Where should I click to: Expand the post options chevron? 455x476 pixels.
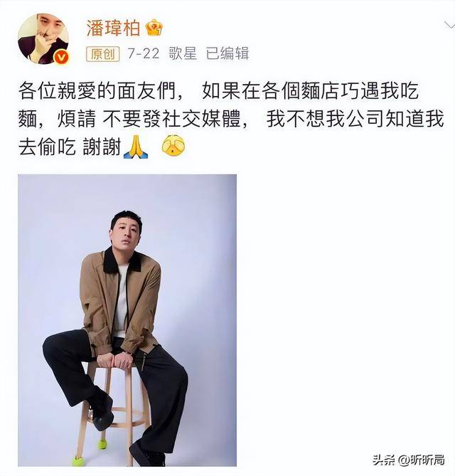click(449, 25)
